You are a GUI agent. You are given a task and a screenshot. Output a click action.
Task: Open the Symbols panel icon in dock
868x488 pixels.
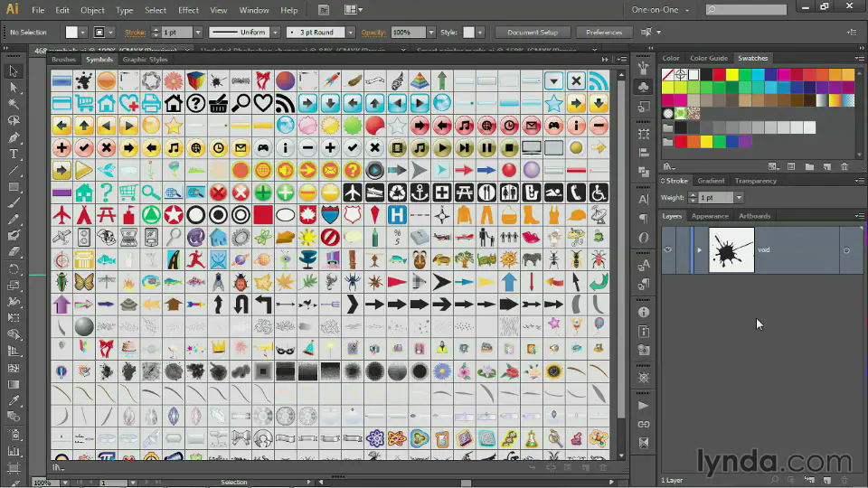[643, 88]
